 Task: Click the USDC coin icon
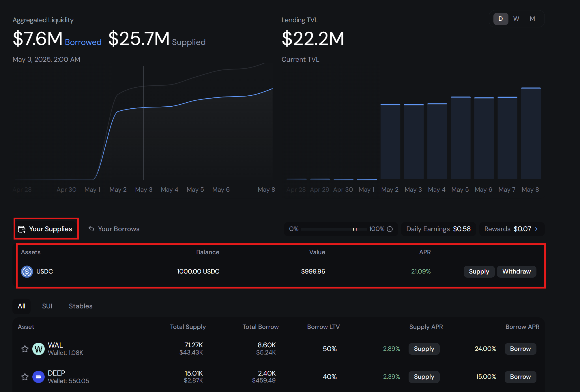tap(27, 272)
